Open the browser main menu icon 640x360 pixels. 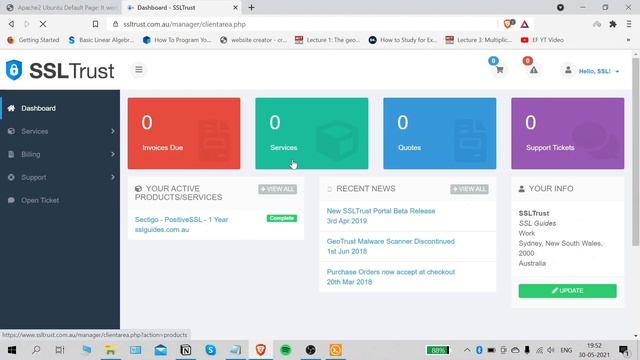click(629, 24)
